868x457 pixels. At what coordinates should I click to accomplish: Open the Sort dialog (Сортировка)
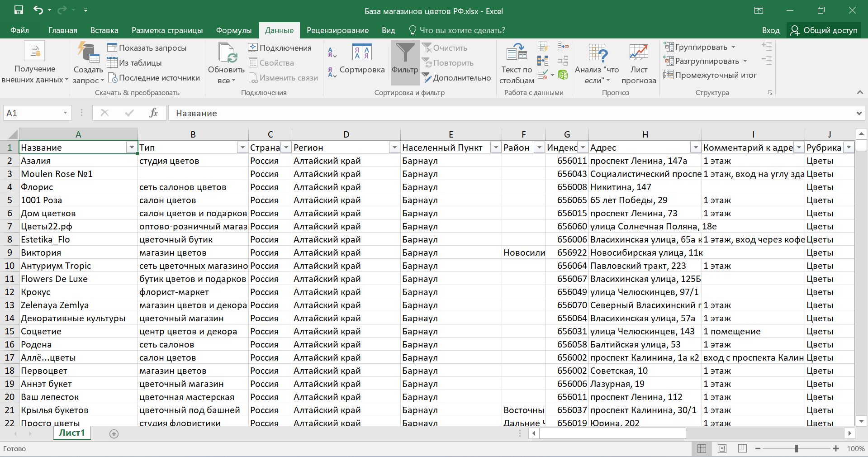coord(362,59)
